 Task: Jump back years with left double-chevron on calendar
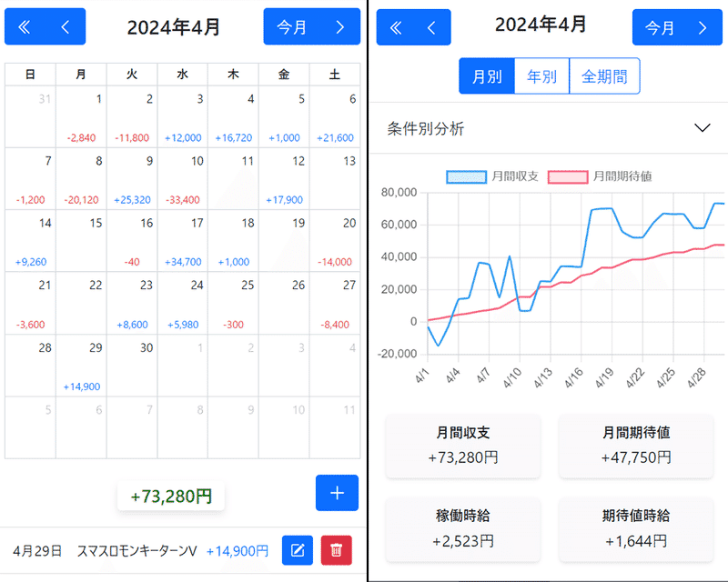[x=23, y=26]
